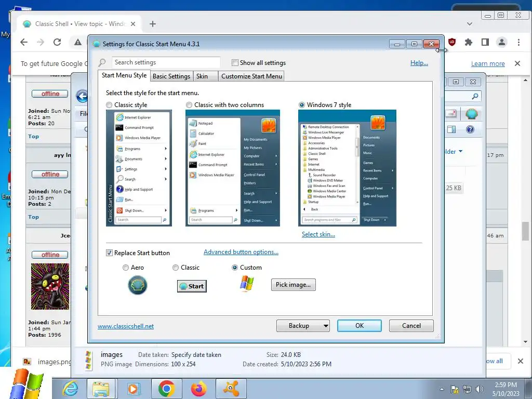Screen dimensions: 532x399
Task: Close the Classic Shell browser tab
Action: pyautogui.click(x=133, y=24)
